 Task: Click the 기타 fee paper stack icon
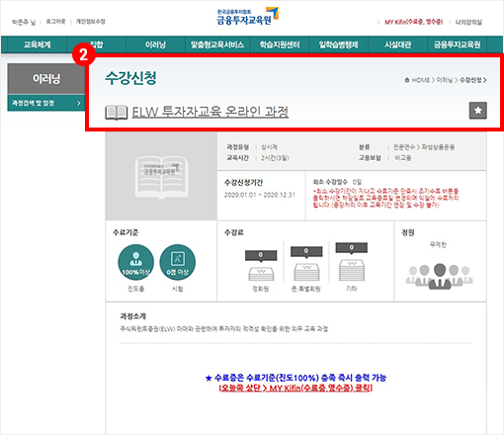click(x=352, y=270)
